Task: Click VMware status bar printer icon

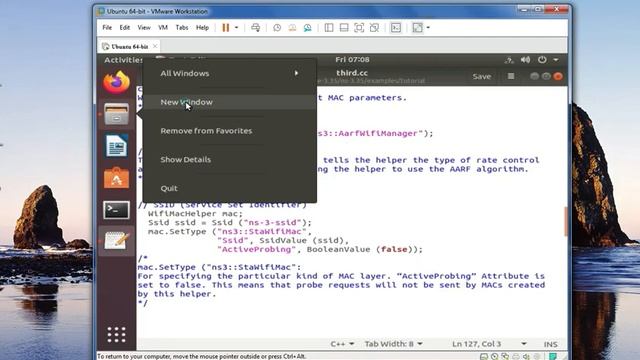Action: 516,356
